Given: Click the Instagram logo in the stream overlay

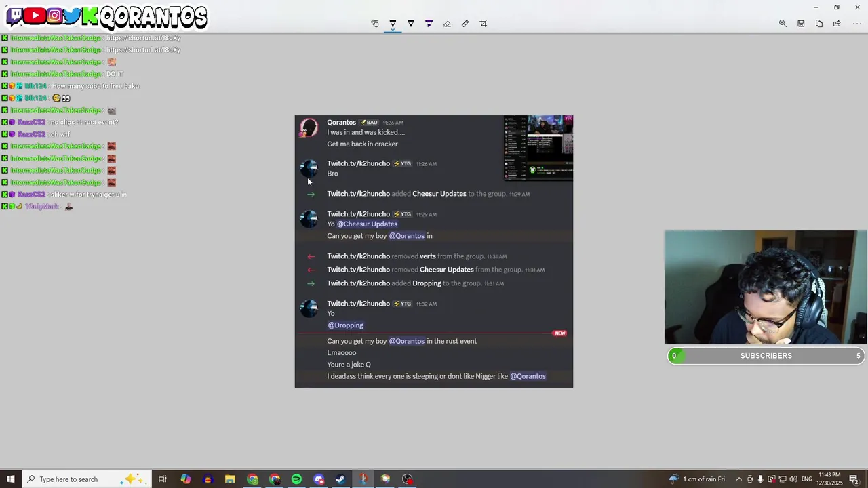Looking at the screenshot, I should click(x=55, y=16).
